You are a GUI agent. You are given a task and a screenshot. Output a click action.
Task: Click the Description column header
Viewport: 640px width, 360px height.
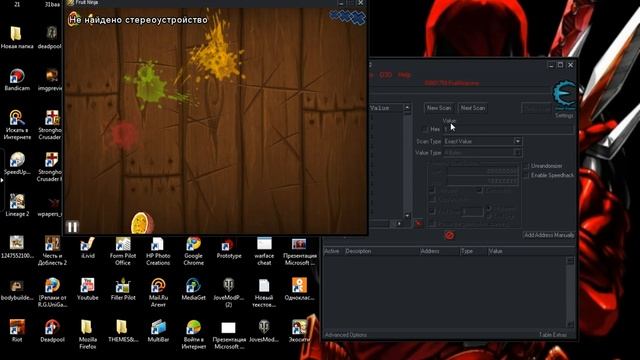pyautogui.click(x=358, y=251)
